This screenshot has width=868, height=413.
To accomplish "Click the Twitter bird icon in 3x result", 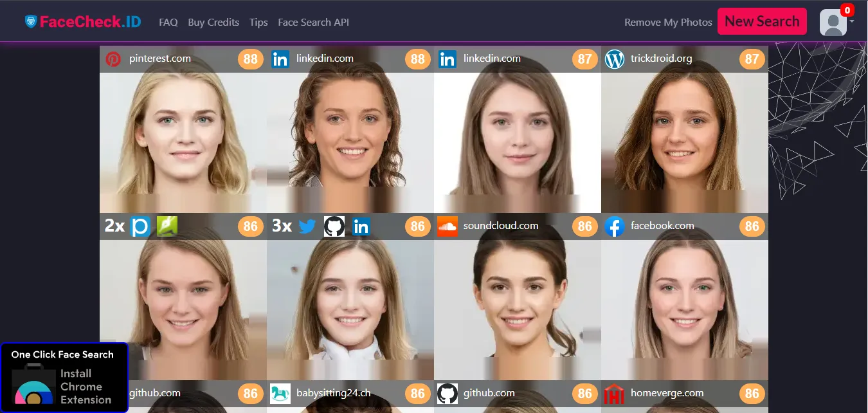I will pos(307,226).
